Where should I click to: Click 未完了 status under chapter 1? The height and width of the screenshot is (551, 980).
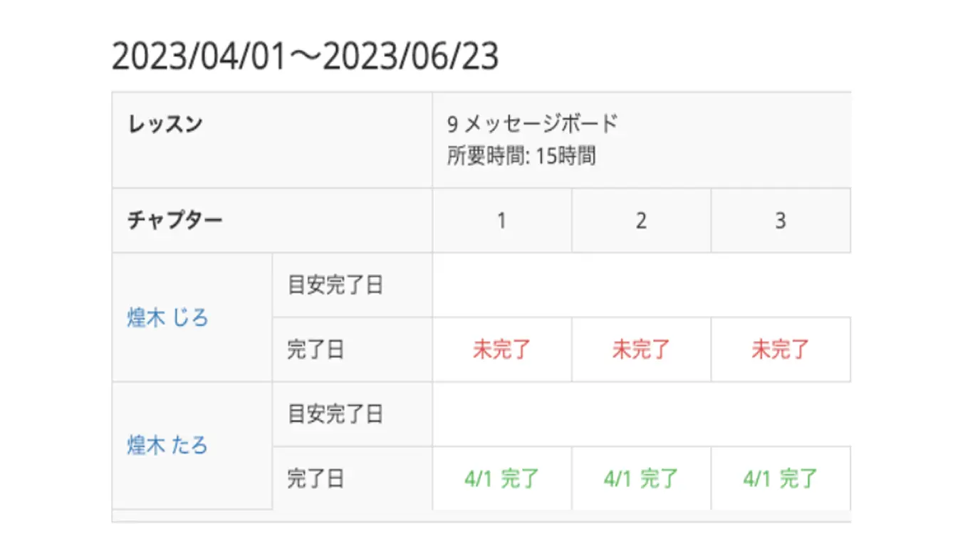[x=501, y=350]
